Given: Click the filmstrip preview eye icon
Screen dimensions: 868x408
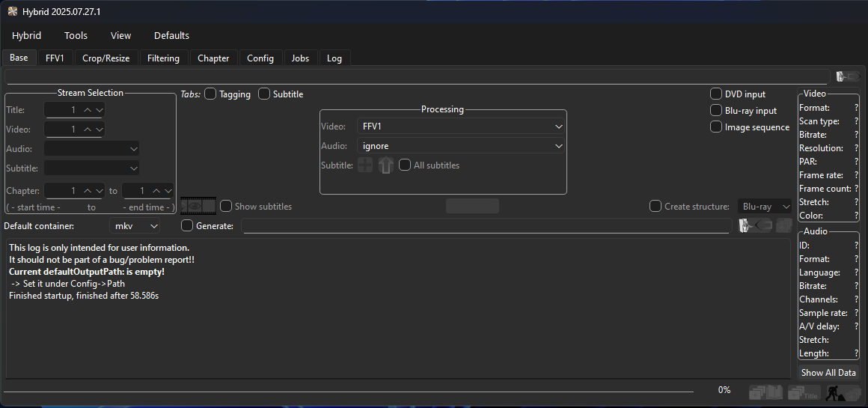Looking at the screenshot, I should pos(198,206).
